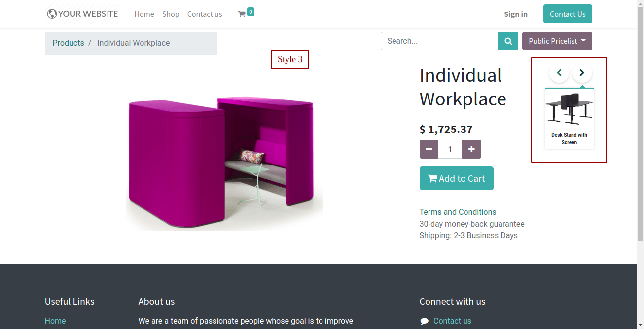Open the shopping cart icon
Image resolution: width=644 pixels, height=329 pixels.
click(242, 14)
